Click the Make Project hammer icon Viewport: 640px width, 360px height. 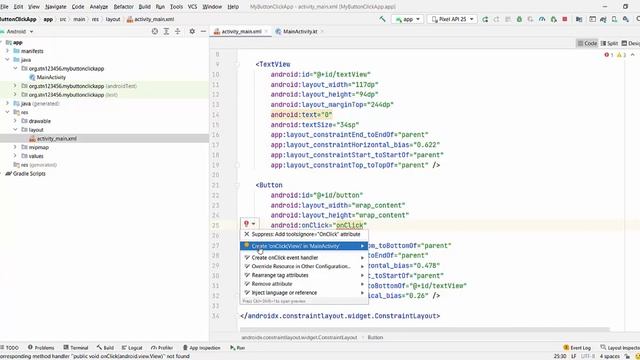(382, 19)
